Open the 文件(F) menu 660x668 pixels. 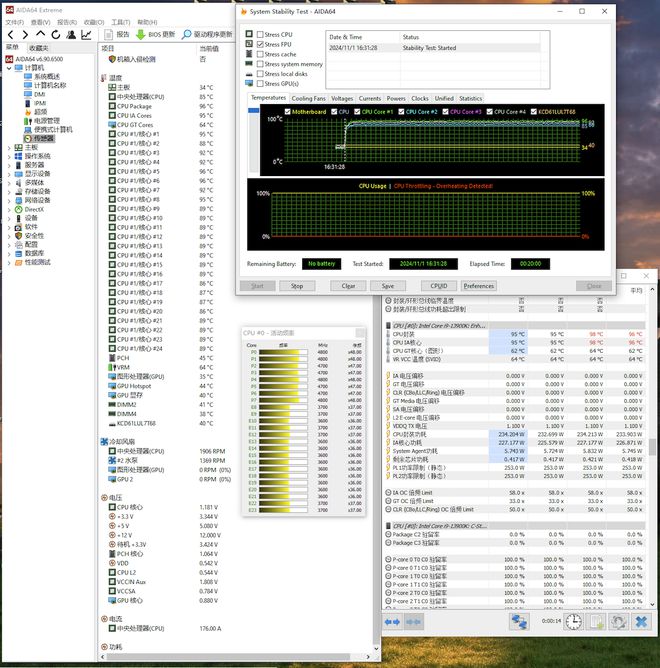(x=14, y=22)
